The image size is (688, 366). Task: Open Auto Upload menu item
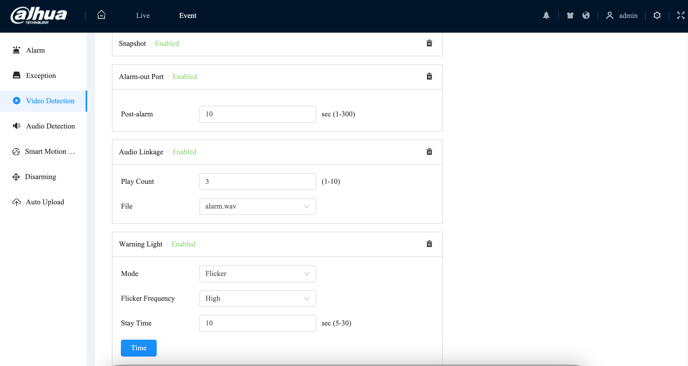43,202
